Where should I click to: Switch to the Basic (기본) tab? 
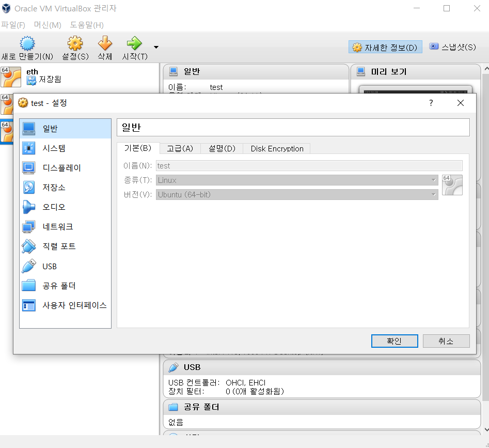138,148
